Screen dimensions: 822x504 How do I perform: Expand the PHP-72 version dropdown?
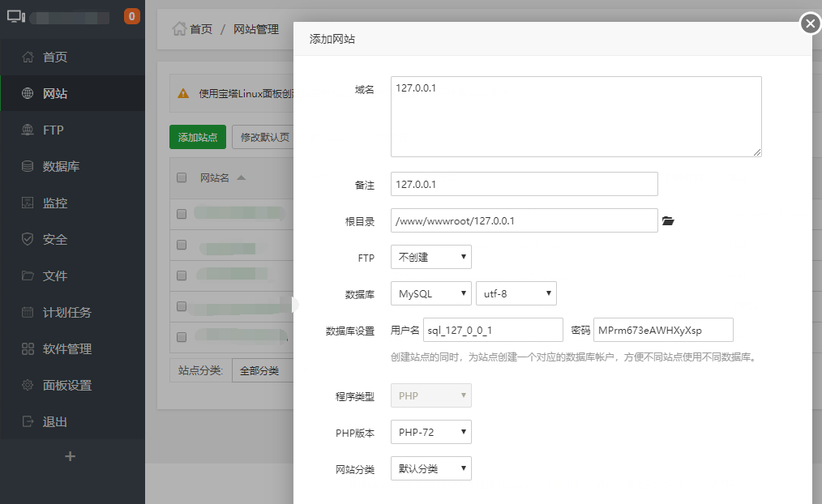tap(430, 432)
